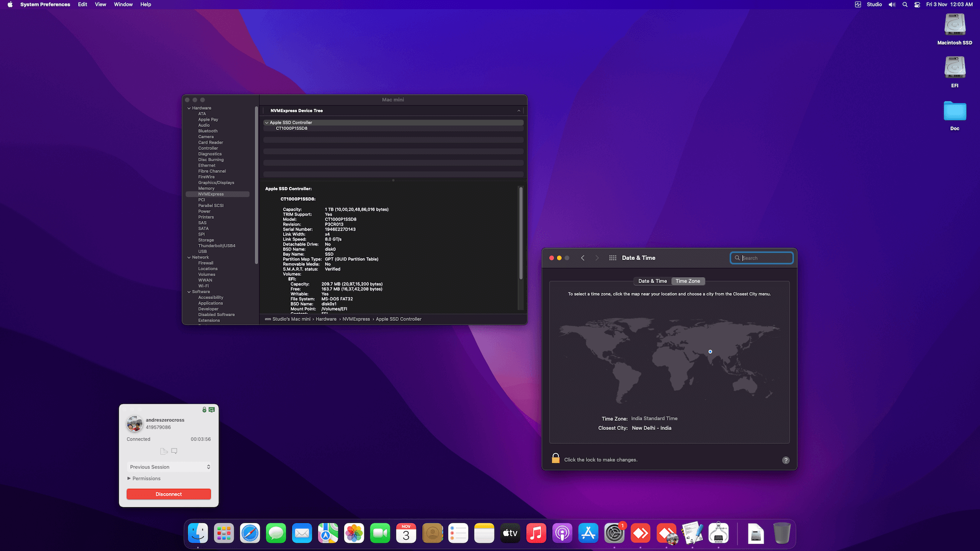980x551 pixels.
Task: Open the Notes app in Dock
Action: point(484,534)
